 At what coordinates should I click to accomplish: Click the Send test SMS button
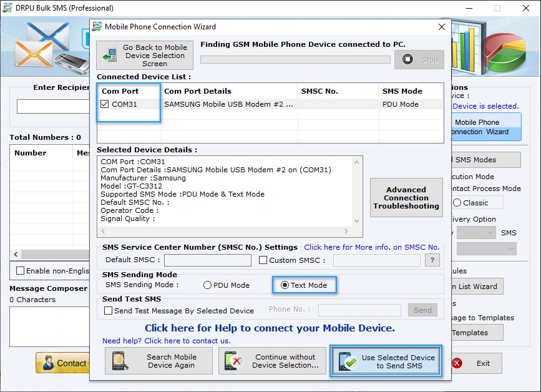[422, 310]
